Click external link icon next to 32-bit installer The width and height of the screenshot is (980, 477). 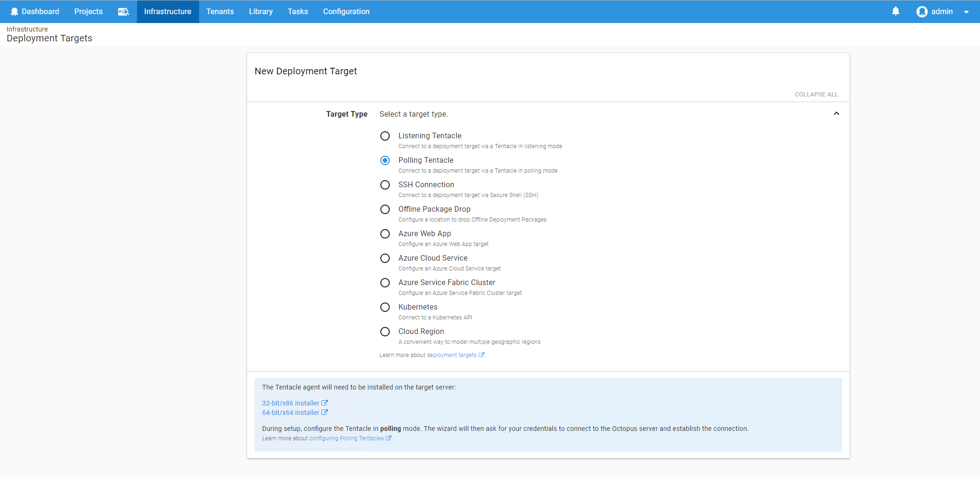[324, 403]
